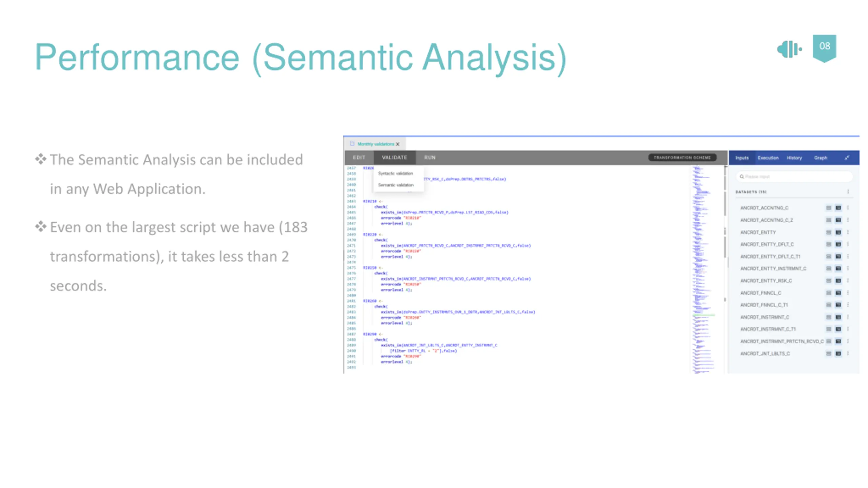Viewport: 868px width, 488px height.
Task: Click the dark preview icon for ANCRDT_ENTTY_RSK_C
Action: click(838, 281)
